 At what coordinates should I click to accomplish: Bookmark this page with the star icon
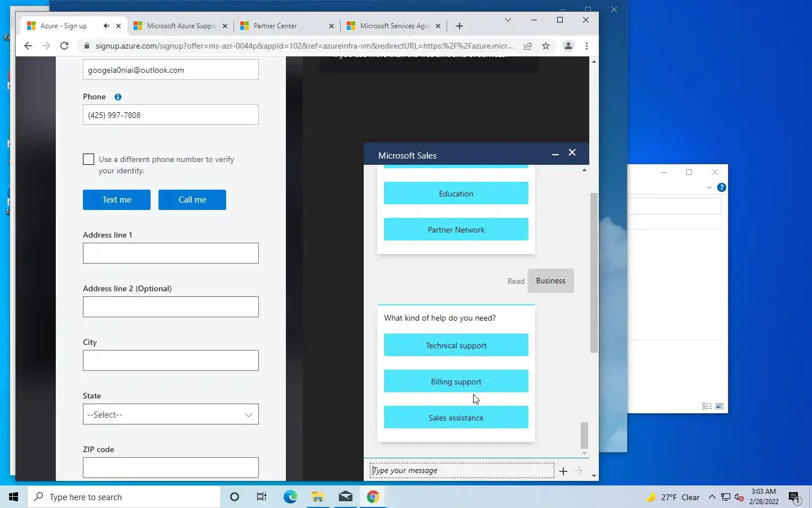[546, 46]
